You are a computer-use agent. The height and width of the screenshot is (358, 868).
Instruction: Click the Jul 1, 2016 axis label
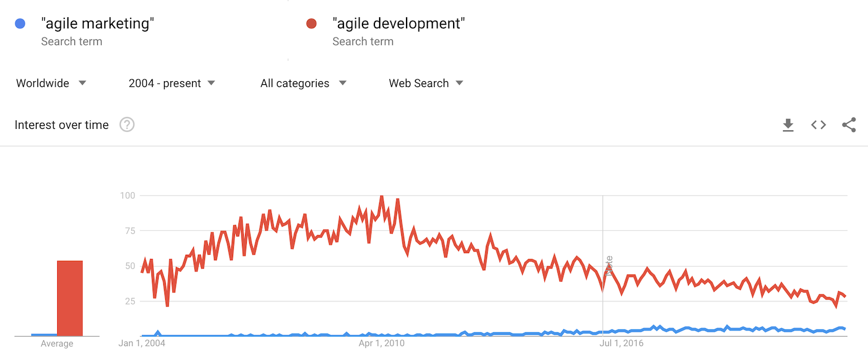pos(622,343)
